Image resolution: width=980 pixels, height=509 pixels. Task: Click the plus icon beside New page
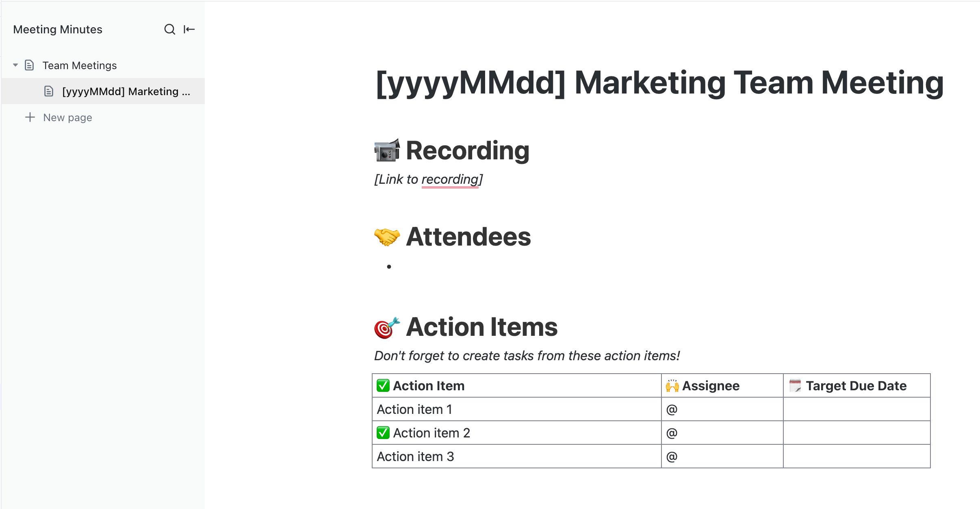(30, 117)
